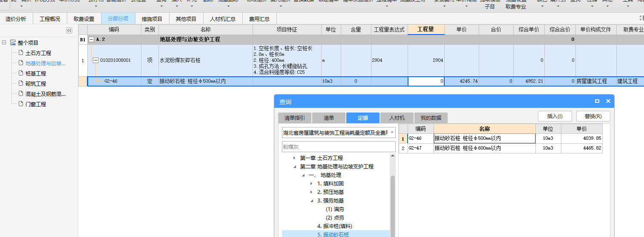Open 门窗工程 in the project tree
This screenshot has height=237, width=644.
(36, 104)
